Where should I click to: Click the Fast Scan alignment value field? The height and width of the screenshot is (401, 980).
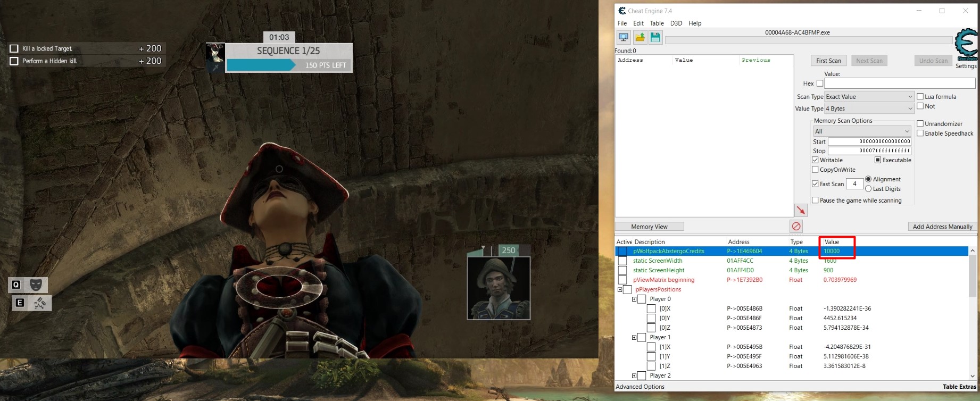tap(854, 184)
